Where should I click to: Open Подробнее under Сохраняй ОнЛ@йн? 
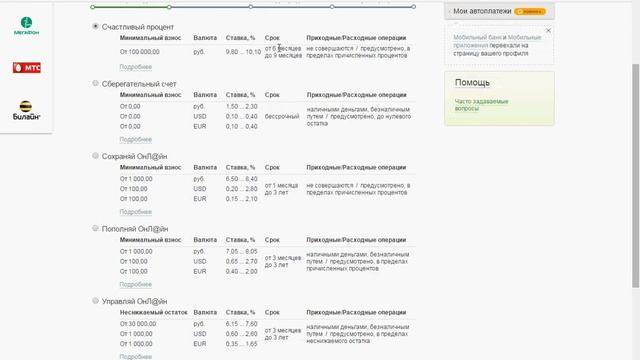136,212
